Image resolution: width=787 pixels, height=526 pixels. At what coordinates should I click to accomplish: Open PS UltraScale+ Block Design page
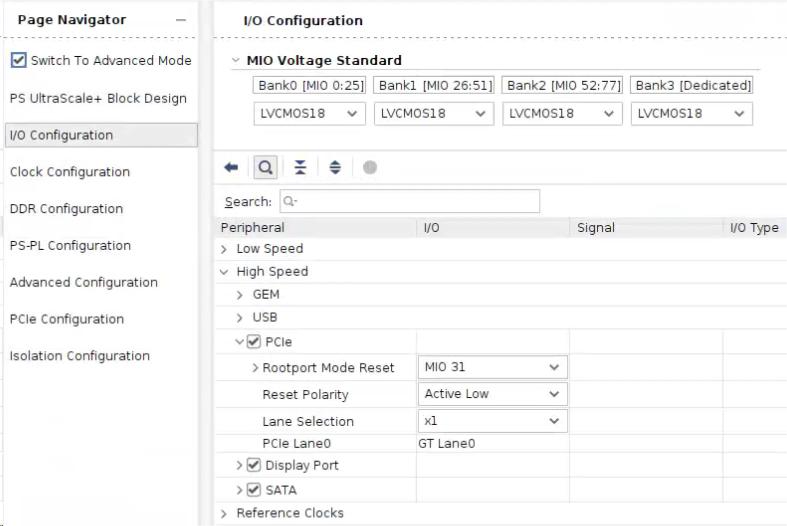click(98, 98)
